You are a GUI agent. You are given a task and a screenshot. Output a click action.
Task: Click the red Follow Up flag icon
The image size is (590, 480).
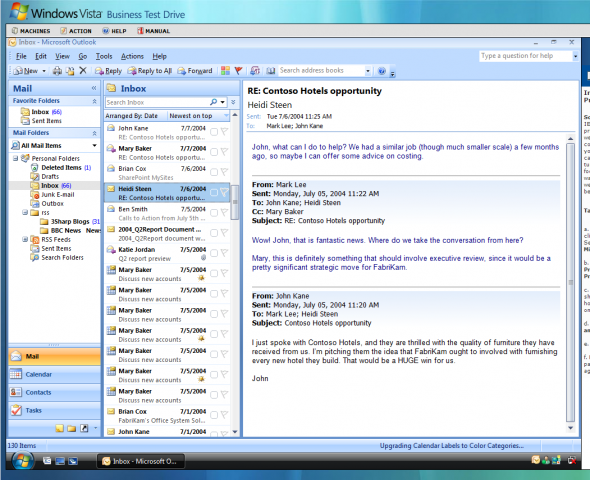[x=238, y=70]
